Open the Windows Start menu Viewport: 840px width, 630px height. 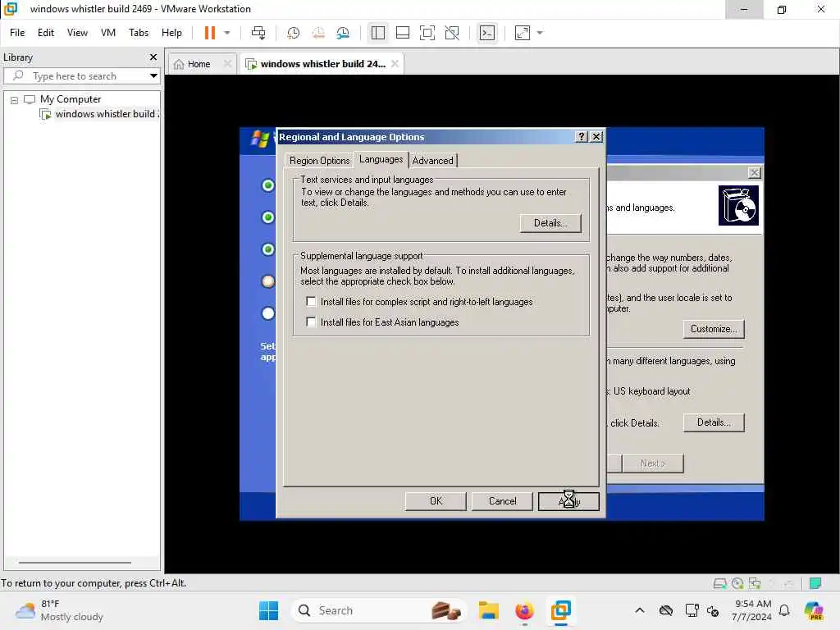pyautogui.click(x=268, y=610)
